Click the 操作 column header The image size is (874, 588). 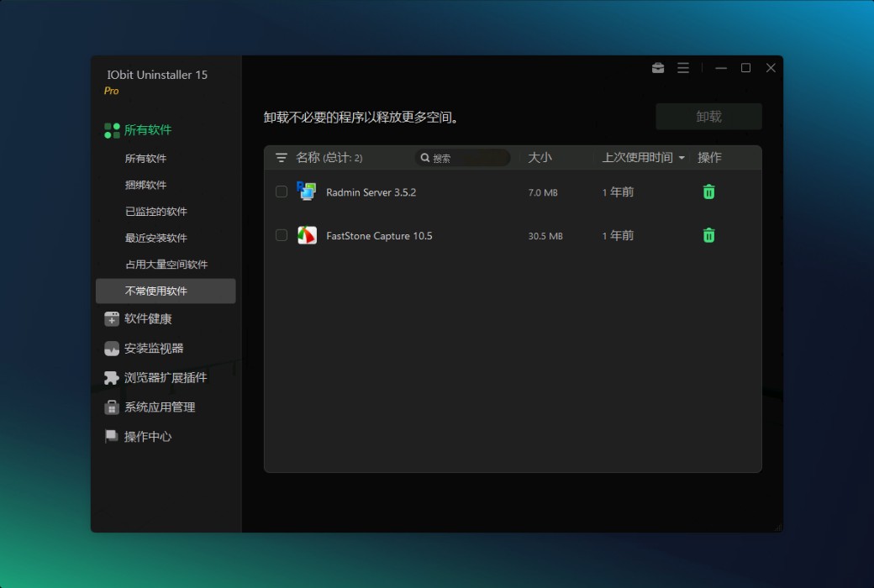[709, 158]
